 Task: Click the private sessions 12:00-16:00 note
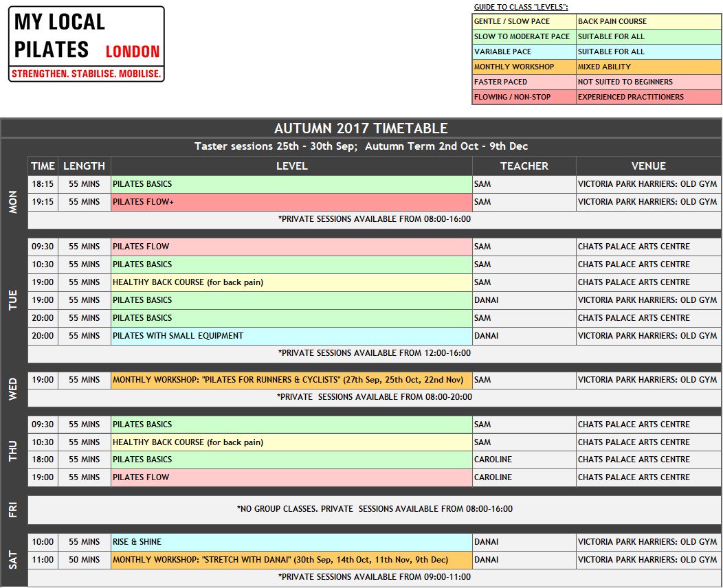tap(375, 353)
